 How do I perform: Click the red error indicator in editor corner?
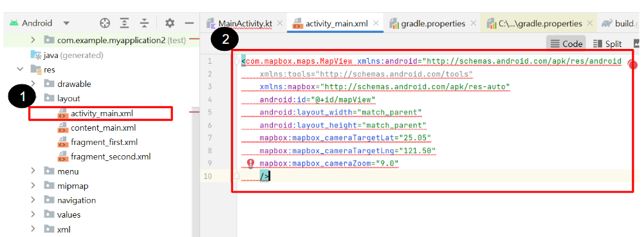coord(633,64)
